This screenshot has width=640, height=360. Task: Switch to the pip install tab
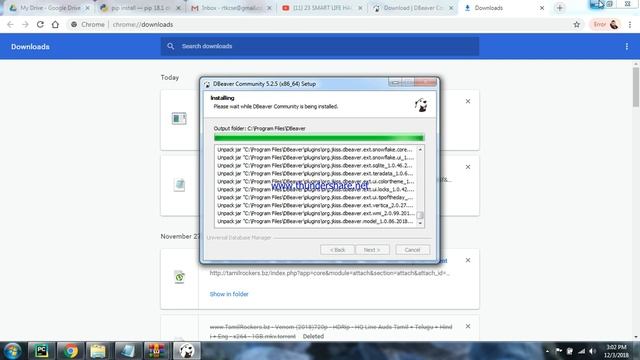[x=141, y=8]
